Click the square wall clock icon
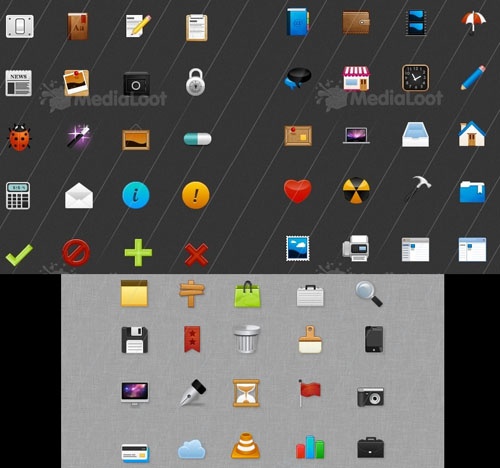 [x=415, y=78]
